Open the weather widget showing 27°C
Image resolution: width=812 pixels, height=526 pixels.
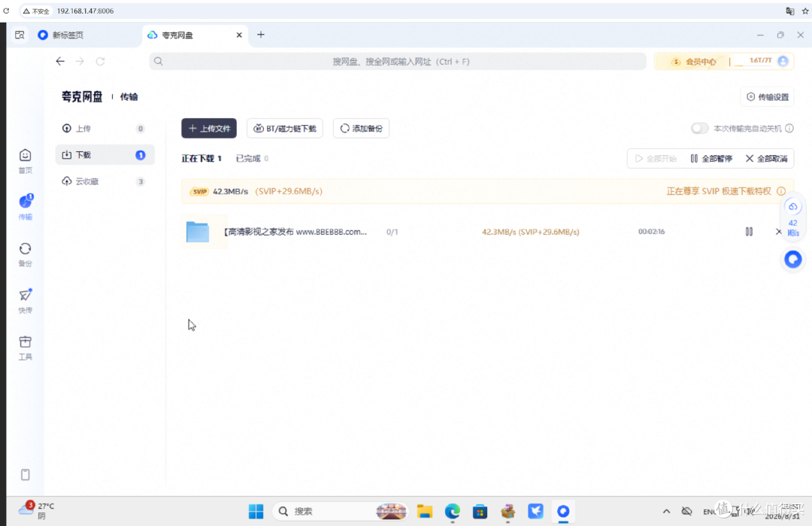click(36, 510)
